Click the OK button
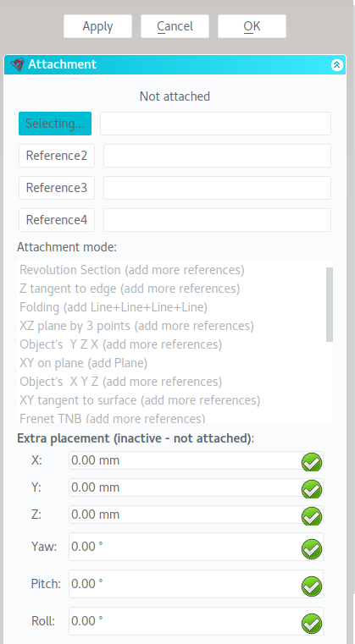The width and height of the screenshot is (355, 644). click(252, 26)
